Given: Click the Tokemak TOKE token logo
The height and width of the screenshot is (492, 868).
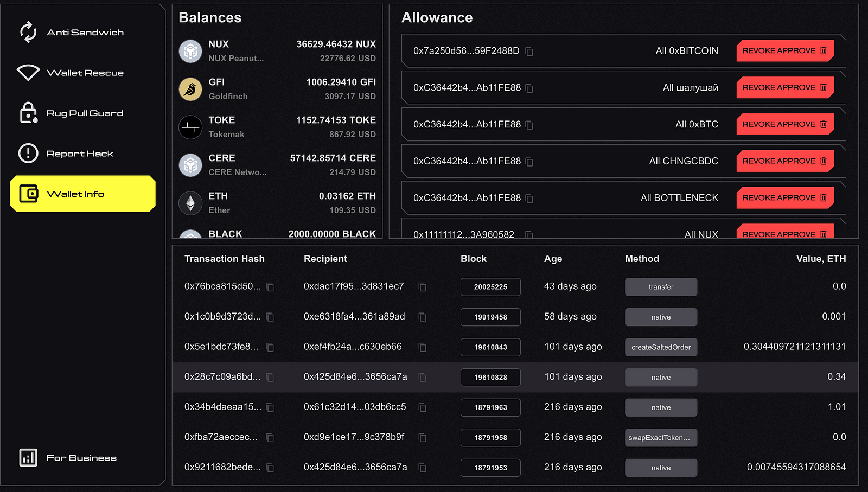Looking at the screenshot, I should [x=190, y=127].
